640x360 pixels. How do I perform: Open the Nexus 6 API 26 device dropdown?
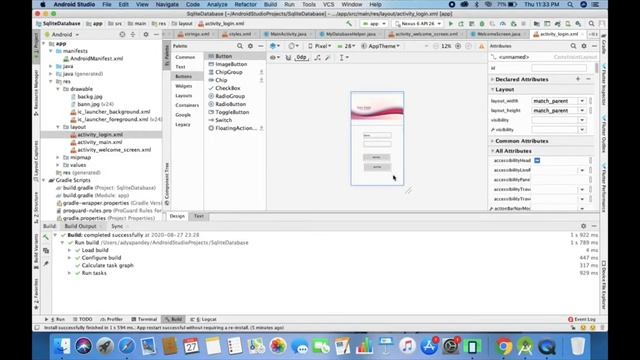(x=418, y=24)
